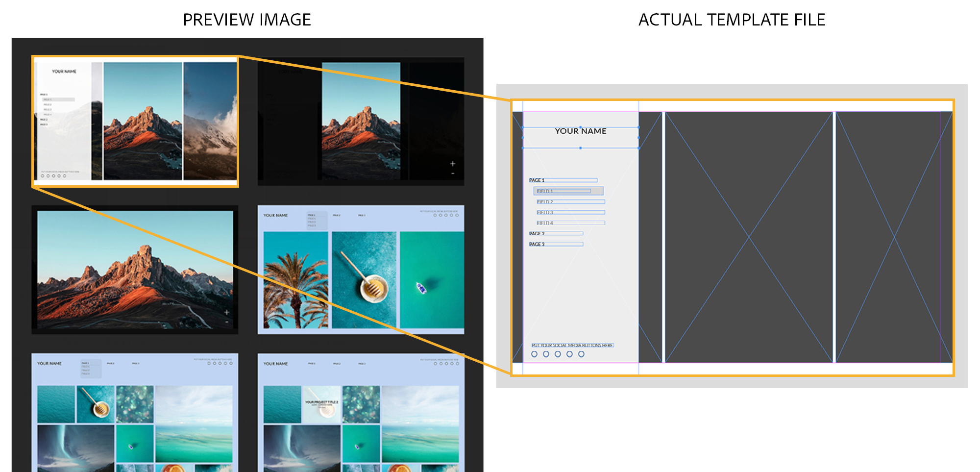Click the 'Your Project Title 2' hover tile

[321, 404]
